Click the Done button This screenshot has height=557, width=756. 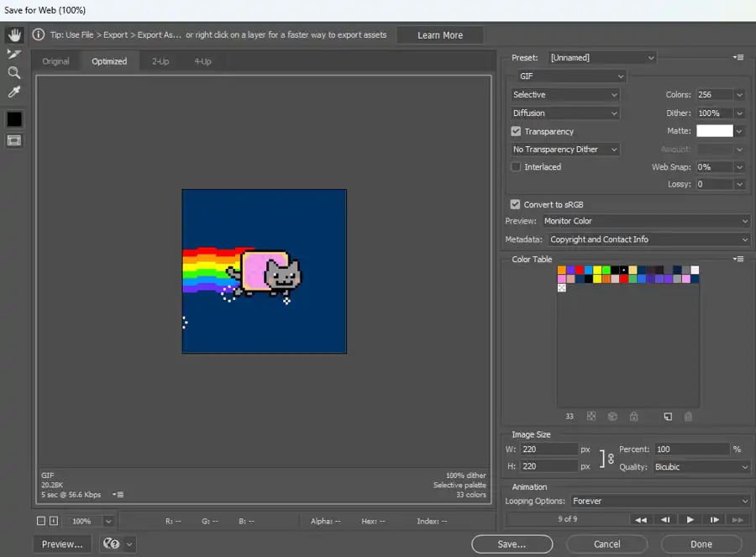click(x=701, y=544)
